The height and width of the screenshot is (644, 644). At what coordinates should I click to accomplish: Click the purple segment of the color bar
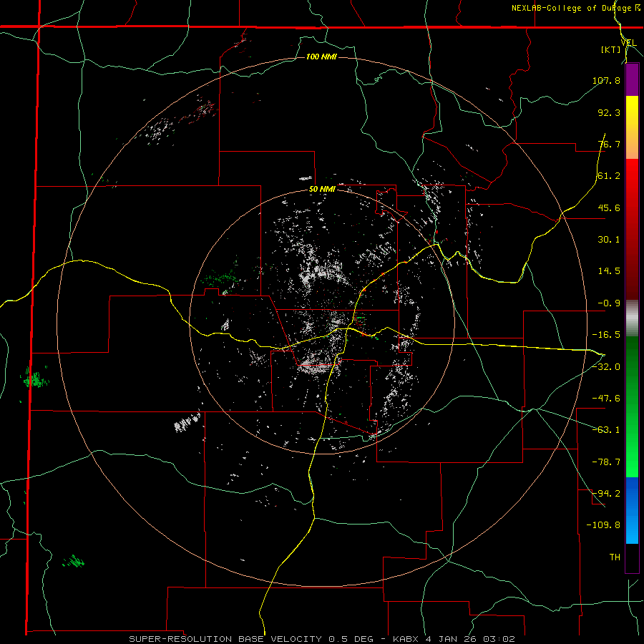[632, 80]
